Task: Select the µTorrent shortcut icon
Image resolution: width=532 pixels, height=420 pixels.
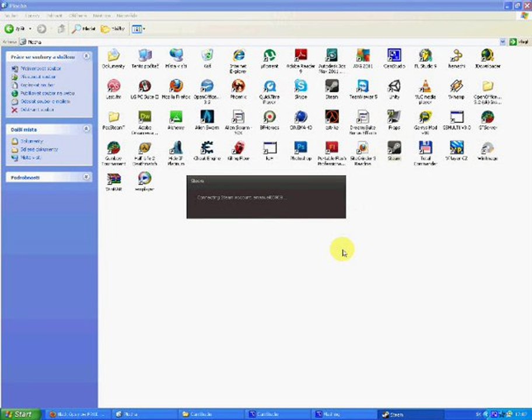Action: [x=269, y=59]
